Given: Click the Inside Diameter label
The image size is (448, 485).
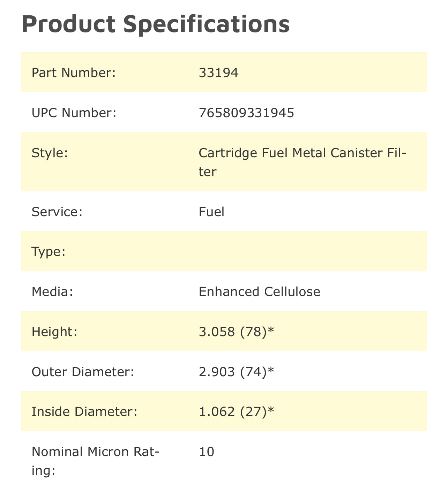Looking at the screenshot, I should (84, 412).
